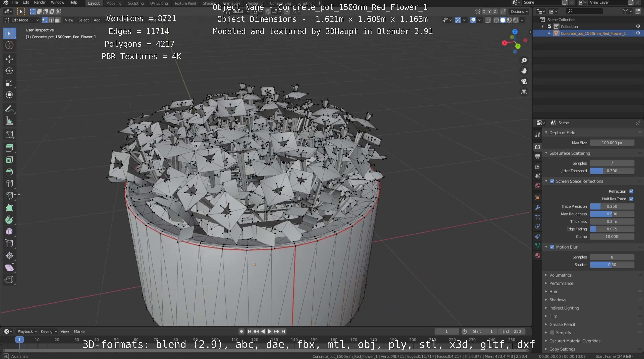Switch to the Modeling workspace tab
The height and width of the screenshot is (359, 644).
(x=114, y=3)
